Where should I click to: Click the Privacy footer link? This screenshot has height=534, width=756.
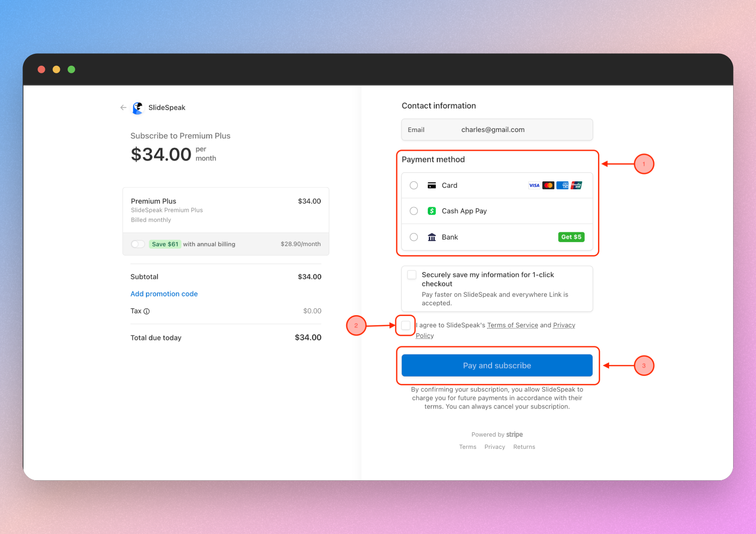pos(495,447)
